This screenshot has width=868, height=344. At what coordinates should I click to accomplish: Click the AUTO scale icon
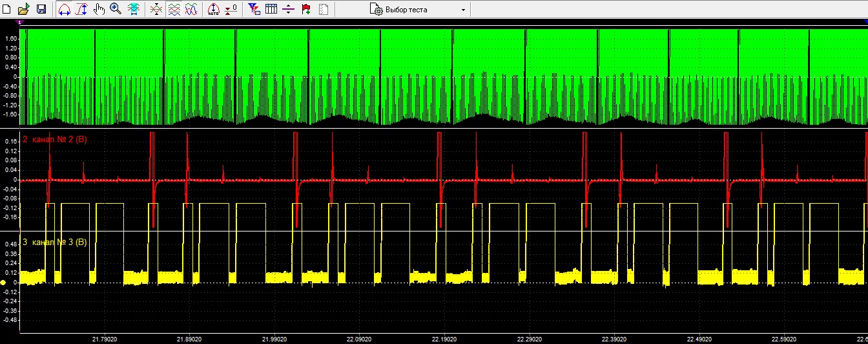[x=214, y=9]
